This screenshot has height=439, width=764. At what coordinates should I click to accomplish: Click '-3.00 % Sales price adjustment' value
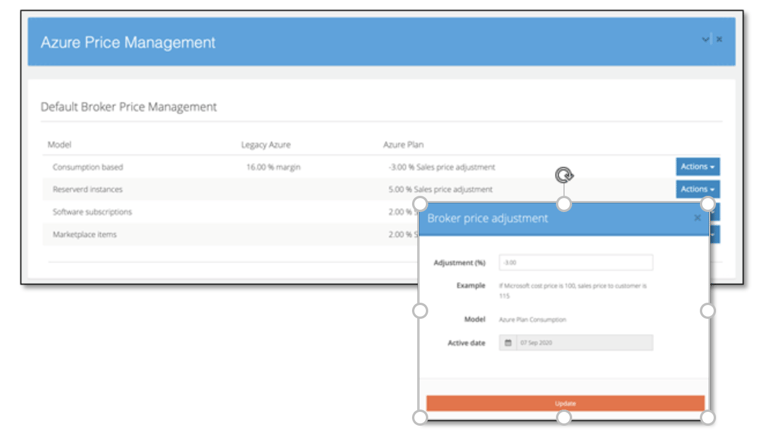click(x=441, y=167)
